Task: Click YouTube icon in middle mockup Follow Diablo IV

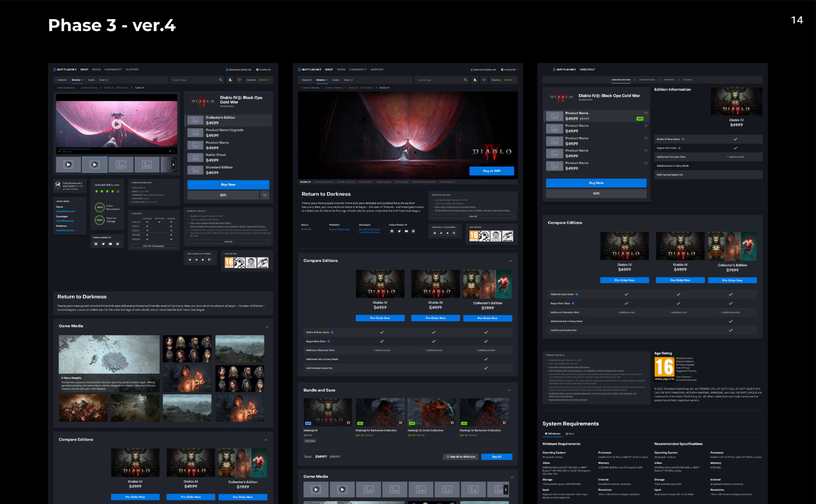Action: point(406,231)
